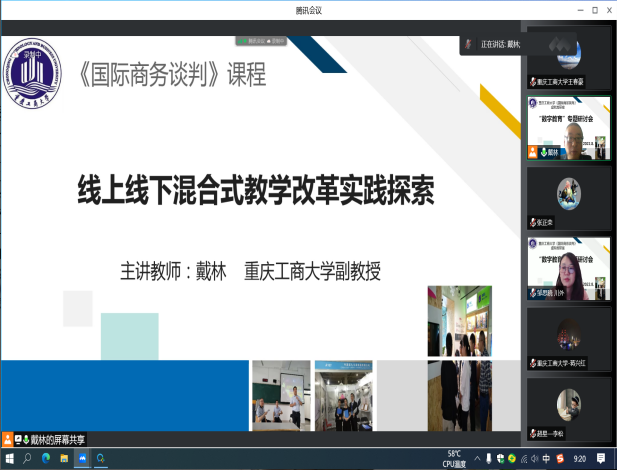Toggle the Chinese input method 中 indicator
Viewport: 617px width, 470px height.
coord(548,460)
